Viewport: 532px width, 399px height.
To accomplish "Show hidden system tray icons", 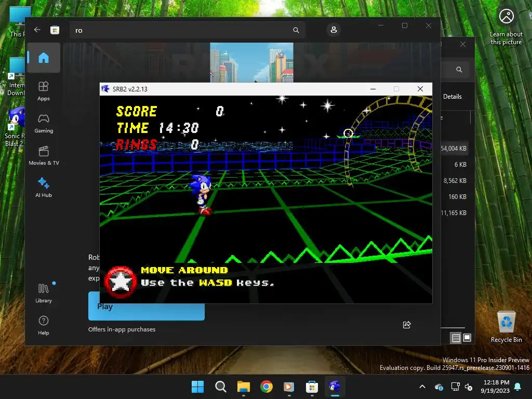I will click(422, 387).
